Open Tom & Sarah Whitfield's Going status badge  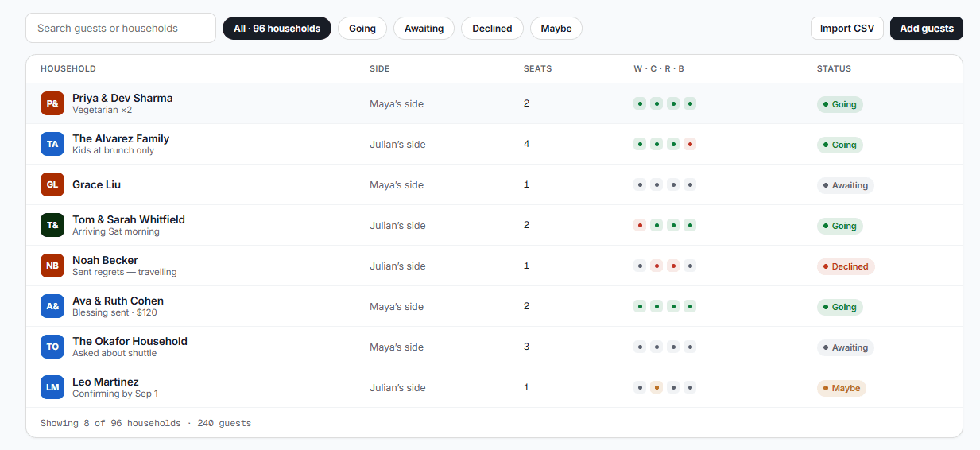[840, 226]
